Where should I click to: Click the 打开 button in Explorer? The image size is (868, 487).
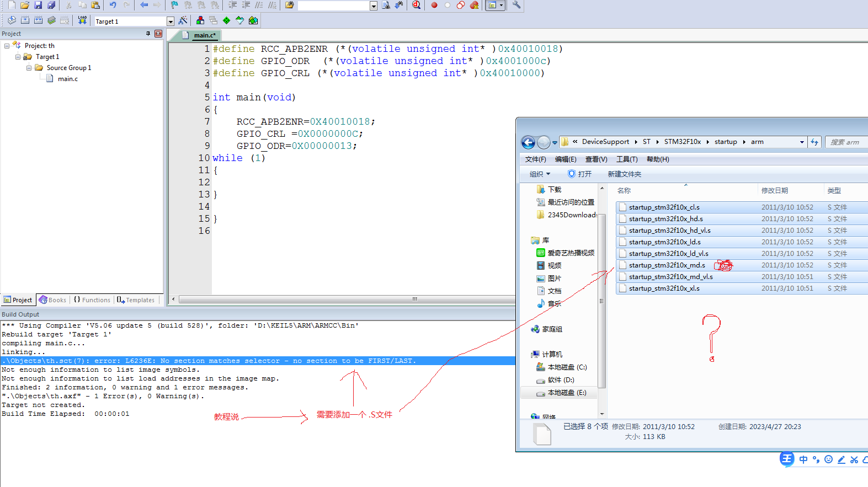click(579, 174)
